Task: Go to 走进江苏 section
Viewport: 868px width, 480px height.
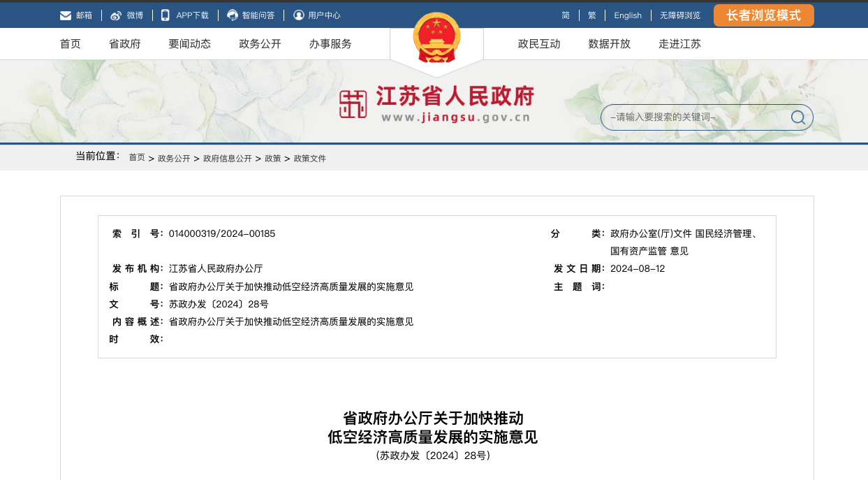Action: point(679,44)
